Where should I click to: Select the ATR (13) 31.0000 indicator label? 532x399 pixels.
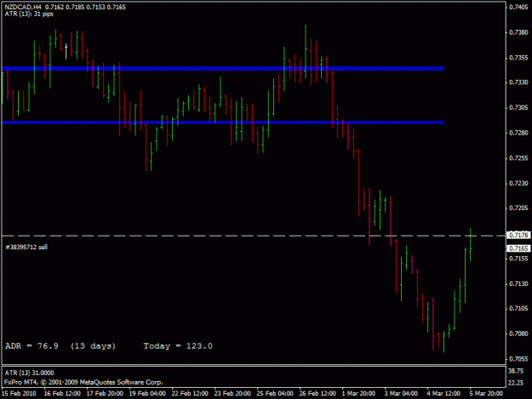(29, 373)
